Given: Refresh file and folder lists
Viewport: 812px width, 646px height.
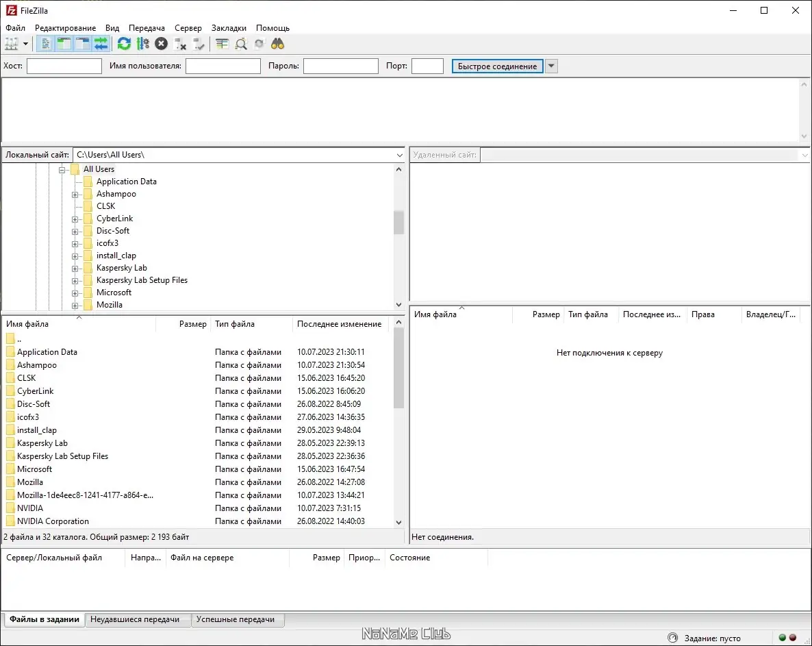Looking at the screenshot, I should [124, 44].
